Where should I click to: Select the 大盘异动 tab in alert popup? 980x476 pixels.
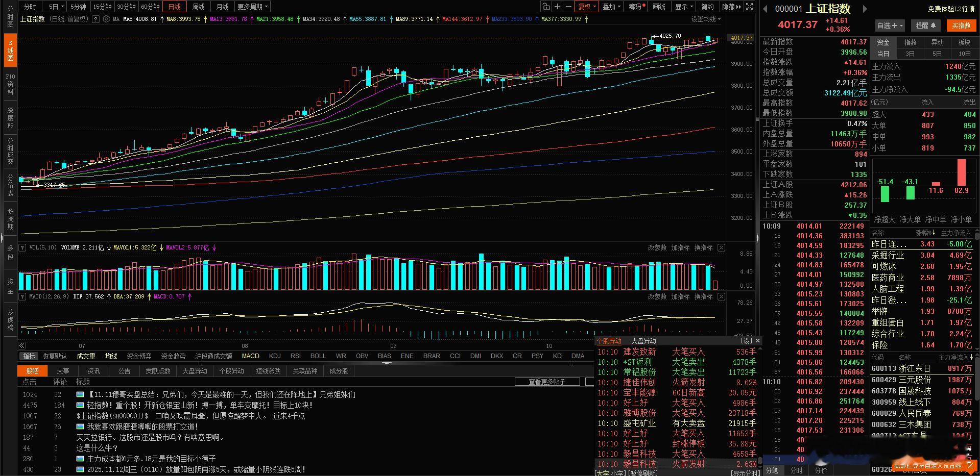coord(643,341)
